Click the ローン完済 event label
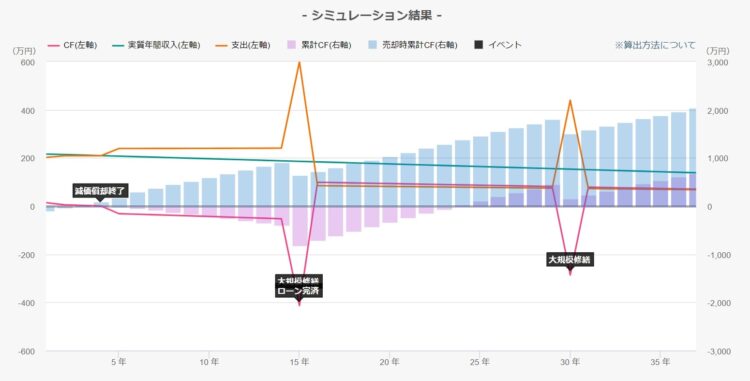The image size is (750, 381). pyautogui.click(x=298, y=291)
